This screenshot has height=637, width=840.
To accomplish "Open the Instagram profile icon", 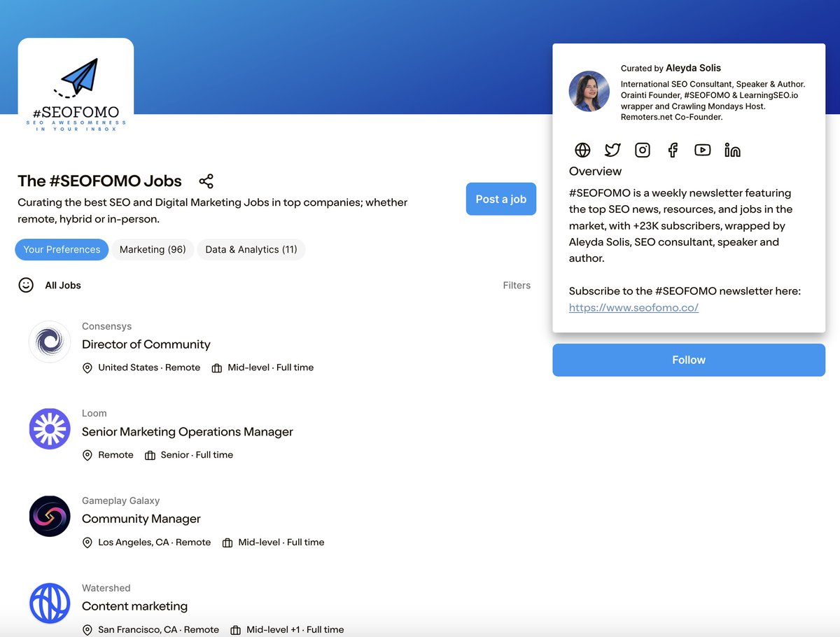I will pos(643,150).
